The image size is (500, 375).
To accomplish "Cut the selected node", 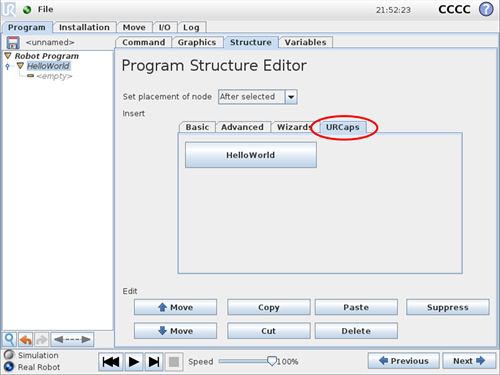I will [269, 331].
